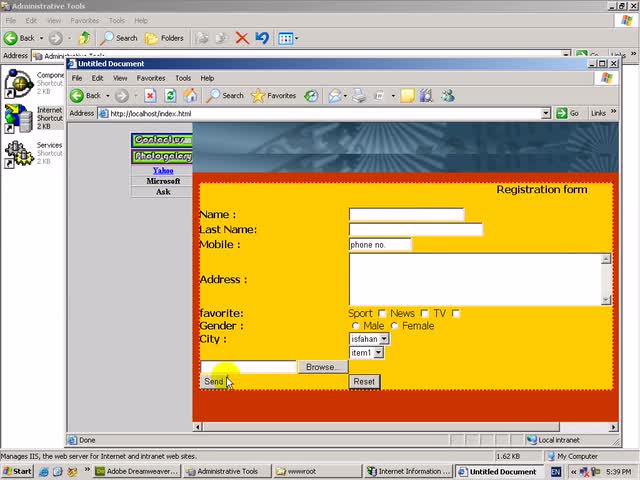Select the Male radio button
The height and width of the screenshot is (480, 640).
pyautogui.click(x=356, y=326)
